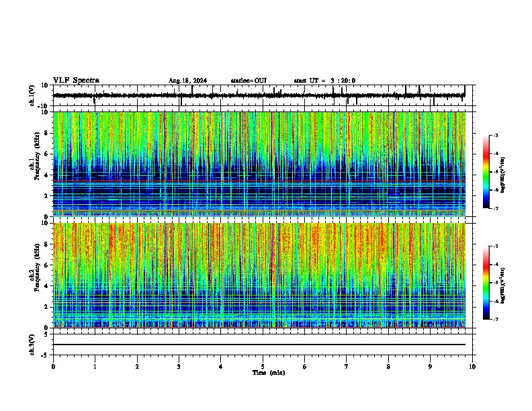
Task: Click the "5" tick on ch.3(V) axis
Action: (47, 334)
